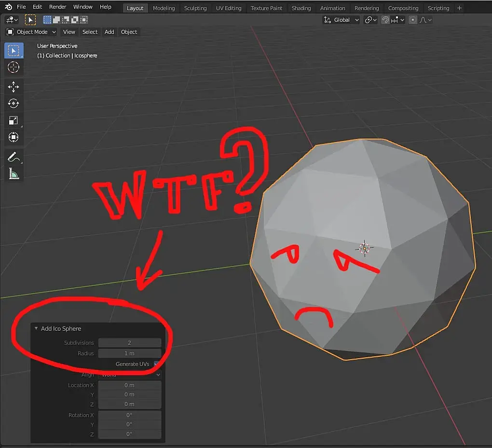Image resolution: width=492 pixels, height=448 pixels.
Task: Choose the Invert Selection mode icon
Action: coord(75,20)
